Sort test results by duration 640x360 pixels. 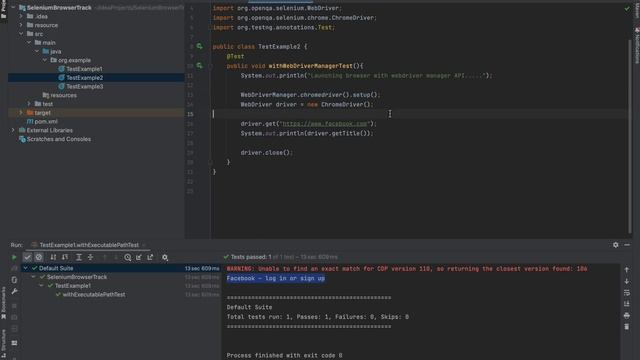(65, 257)
